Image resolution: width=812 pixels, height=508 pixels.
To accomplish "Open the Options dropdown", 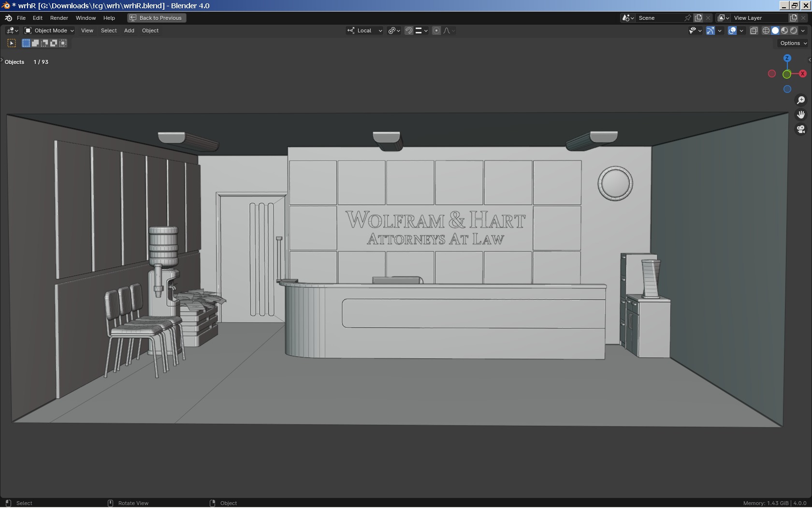I will point(793,43).
